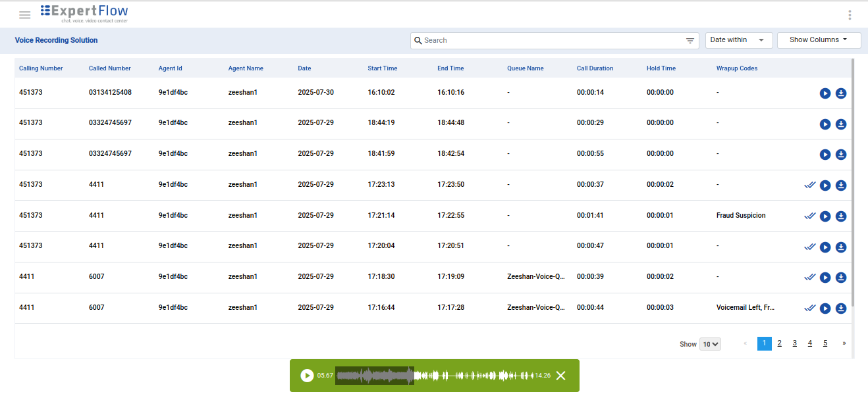Play the audio in the green player

(x=307, y=376)
